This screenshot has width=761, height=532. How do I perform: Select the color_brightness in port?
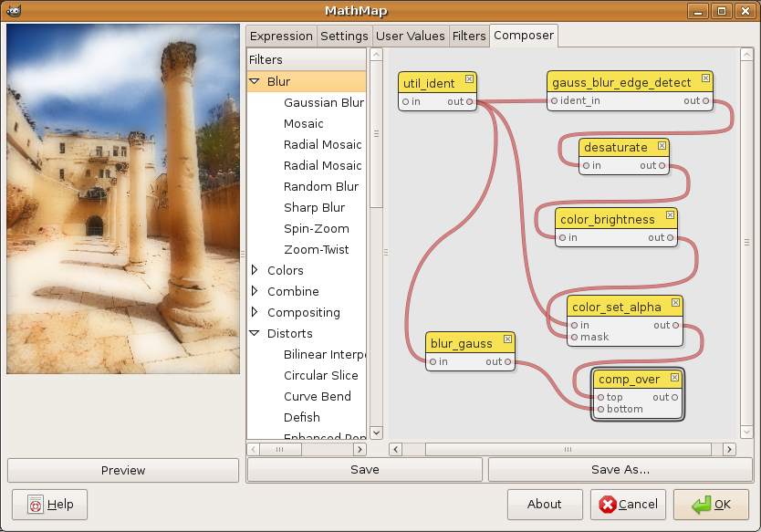click(562, 238)
